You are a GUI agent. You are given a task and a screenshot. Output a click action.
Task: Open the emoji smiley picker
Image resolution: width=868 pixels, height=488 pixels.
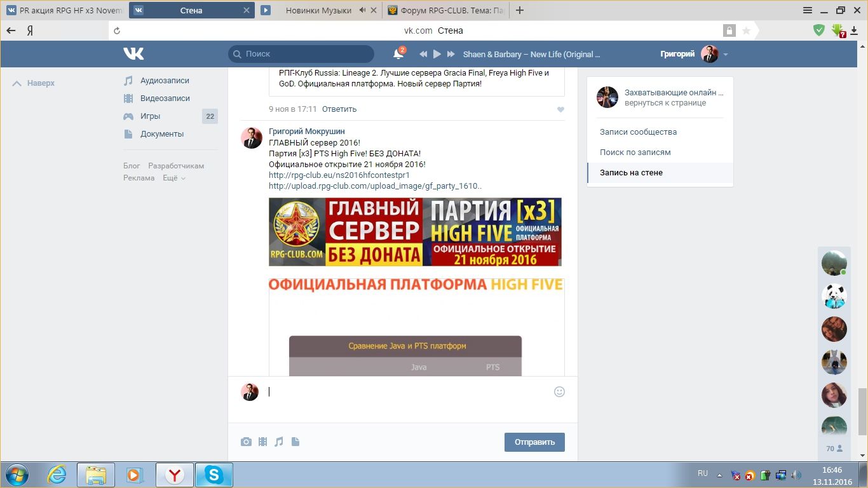(x=559, y=392)
